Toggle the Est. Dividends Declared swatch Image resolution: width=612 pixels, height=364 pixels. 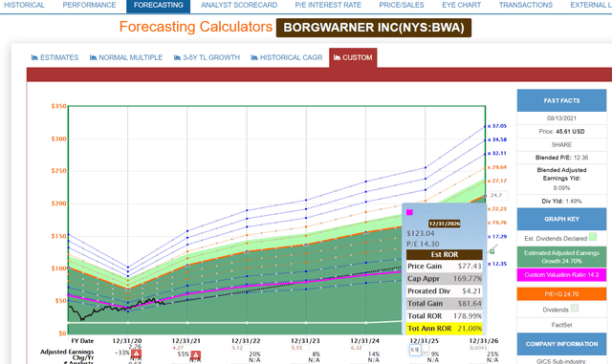click(593, 237)
